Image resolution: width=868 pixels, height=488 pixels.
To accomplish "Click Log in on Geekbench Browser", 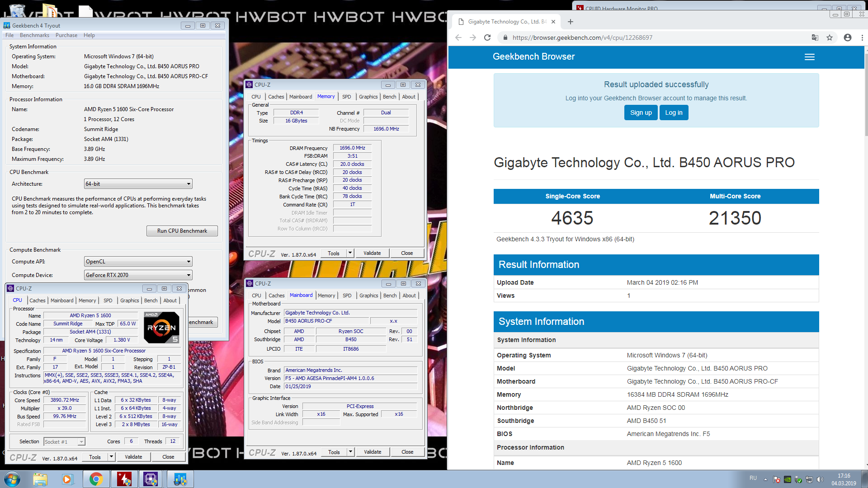I will [x=674, y=113].
